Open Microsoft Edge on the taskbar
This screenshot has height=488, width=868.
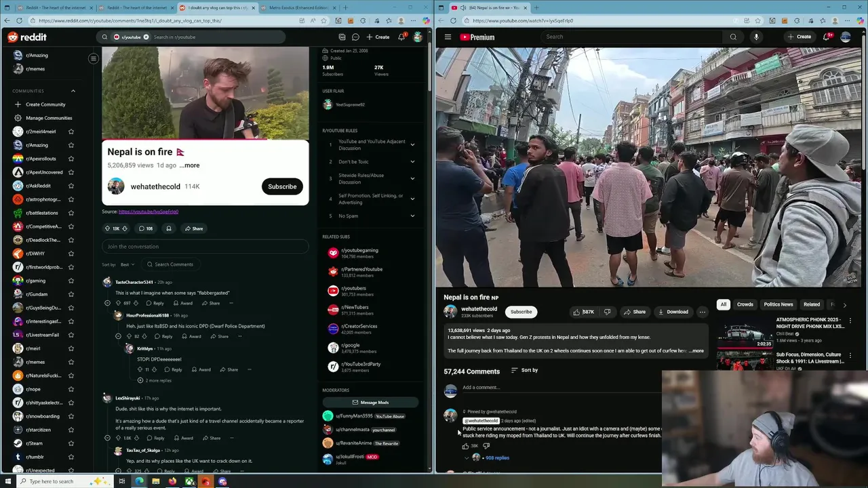pyautogui.click(x=139, y=481)
